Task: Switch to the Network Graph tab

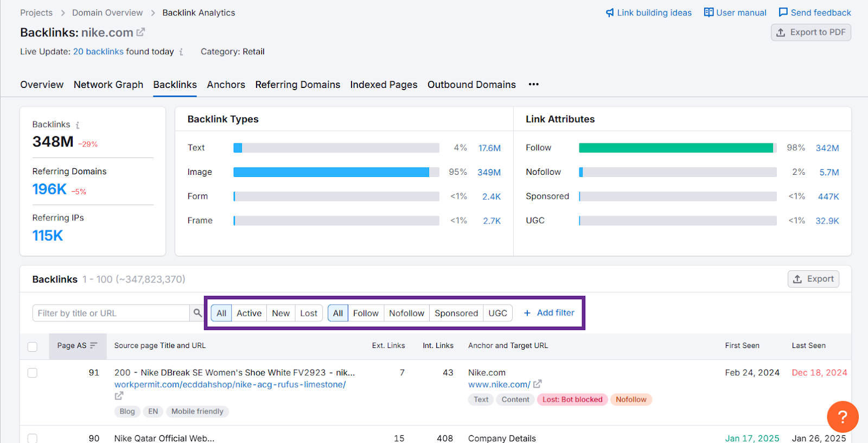Action: click(x=108, y=85)
